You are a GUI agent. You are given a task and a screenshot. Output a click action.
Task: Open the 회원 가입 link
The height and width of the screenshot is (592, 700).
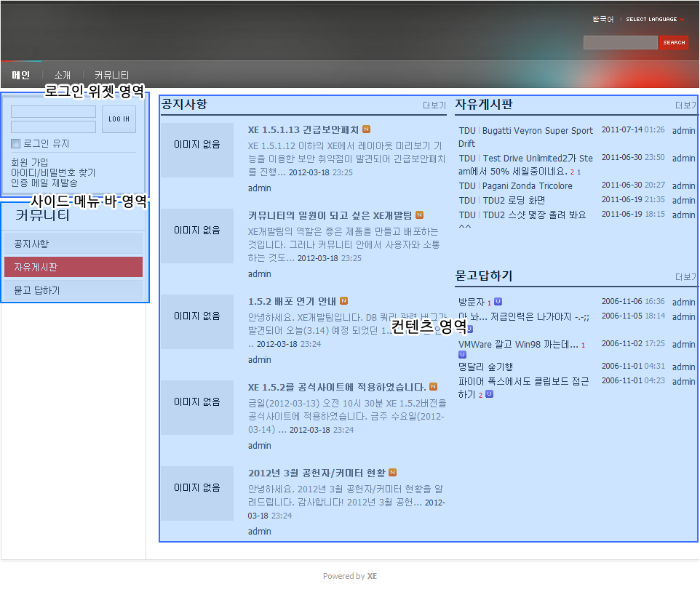(x=30, y=162)
